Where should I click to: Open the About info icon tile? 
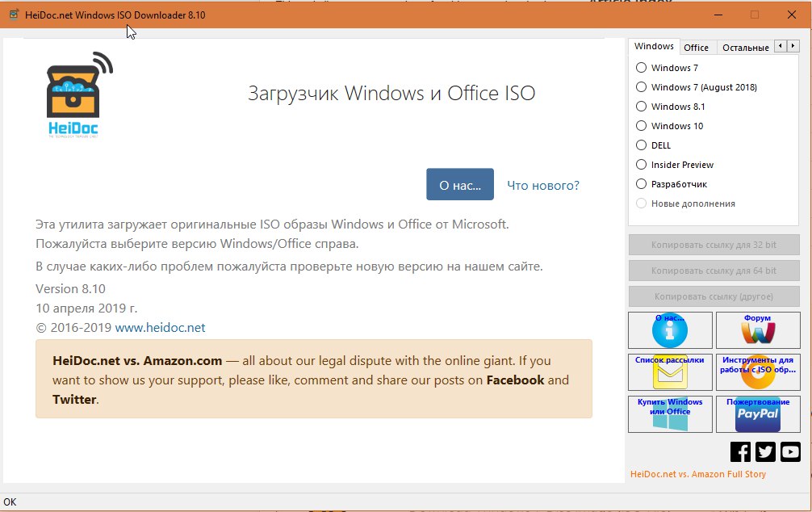(x=670, y=330)
